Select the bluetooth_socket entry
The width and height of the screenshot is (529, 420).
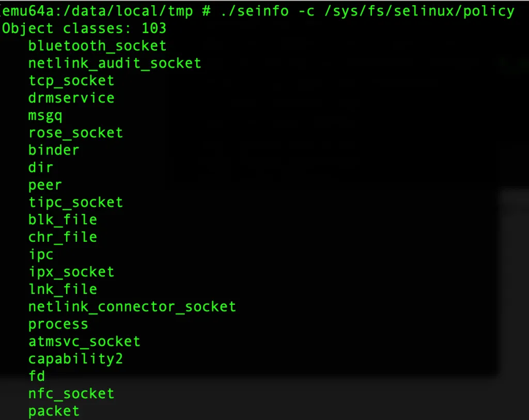point(97,46)
